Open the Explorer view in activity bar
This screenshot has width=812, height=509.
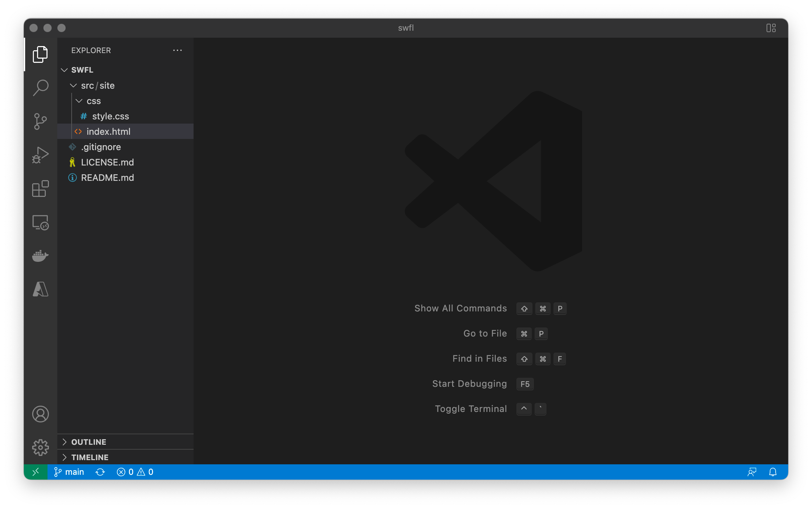[x=41, y=54]
